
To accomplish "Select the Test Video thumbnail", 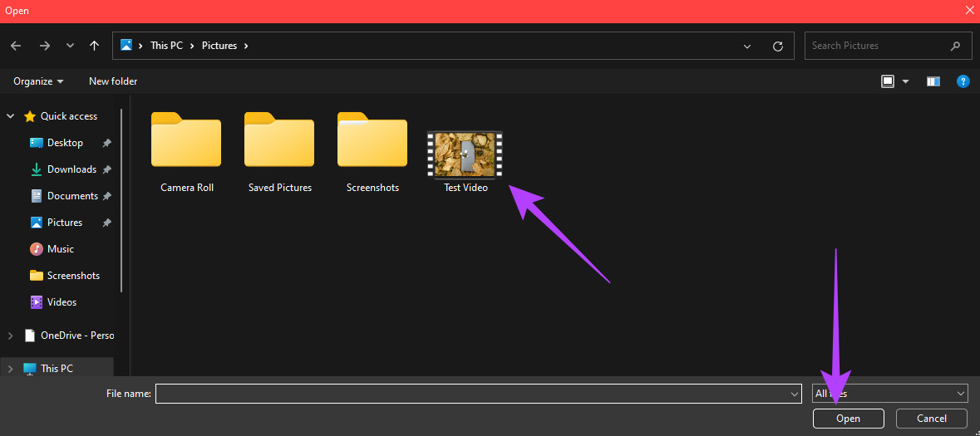I will tap(465, 155).
